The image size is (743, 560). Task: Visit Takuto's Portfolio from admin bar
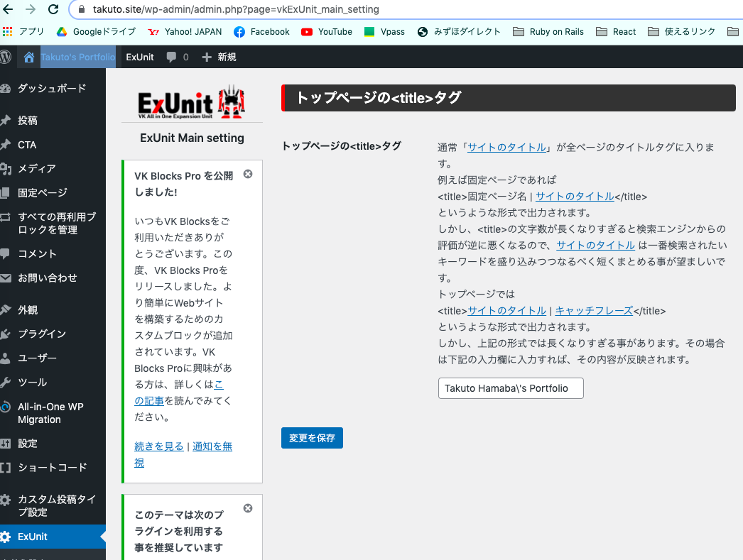click(x=78, y=57)
